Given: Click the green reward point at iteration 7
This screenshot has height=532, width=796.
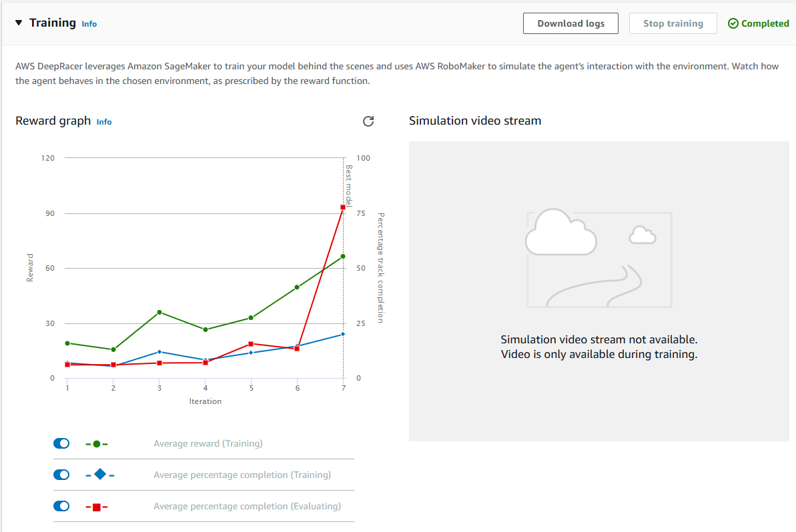Looking at the screenshot, I should point(343,257).
